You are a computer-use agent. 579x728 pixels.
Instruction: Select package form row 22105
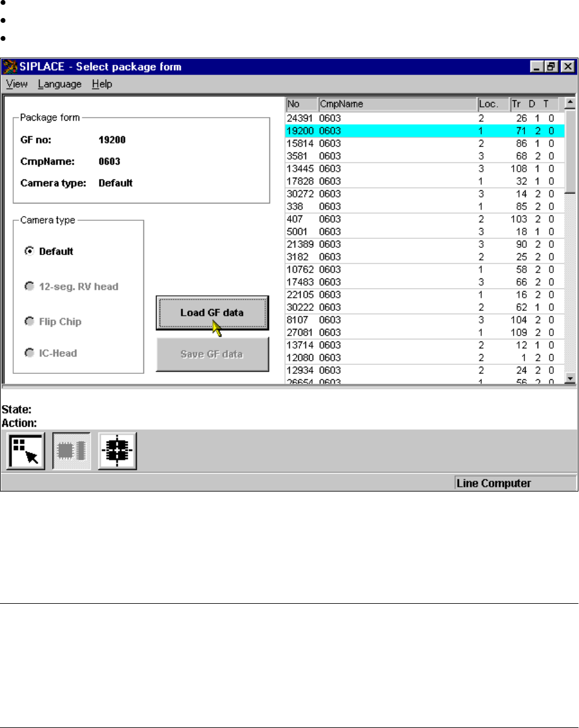[x=425, y=295]
